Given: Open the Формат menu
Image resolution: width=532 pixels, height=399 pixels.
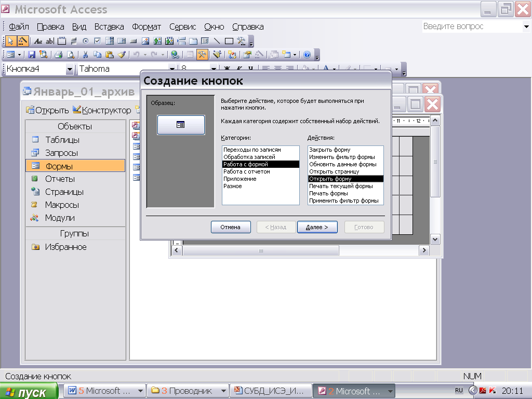Looking at the screenshot, I should coord(146,27).
